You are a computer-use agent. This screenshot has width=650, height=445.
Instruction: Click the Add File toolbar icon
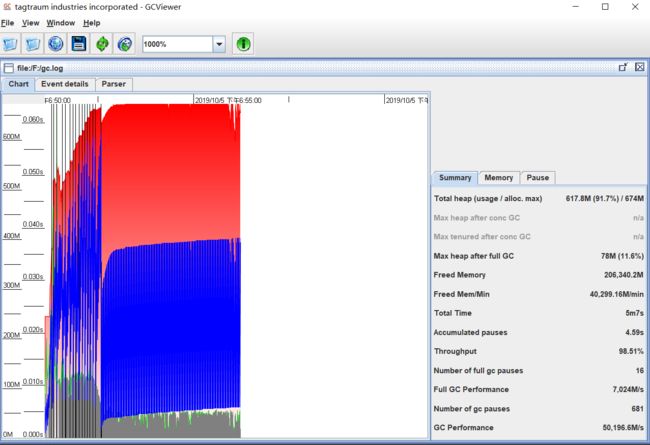tap(32, 44)
